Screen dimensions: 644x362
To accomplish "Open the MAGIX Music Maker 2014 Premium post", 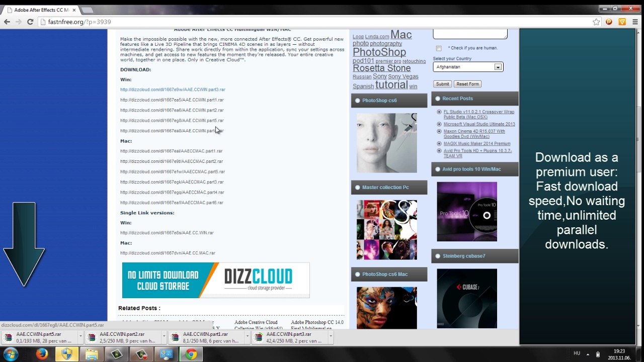I will click(477, 144).
